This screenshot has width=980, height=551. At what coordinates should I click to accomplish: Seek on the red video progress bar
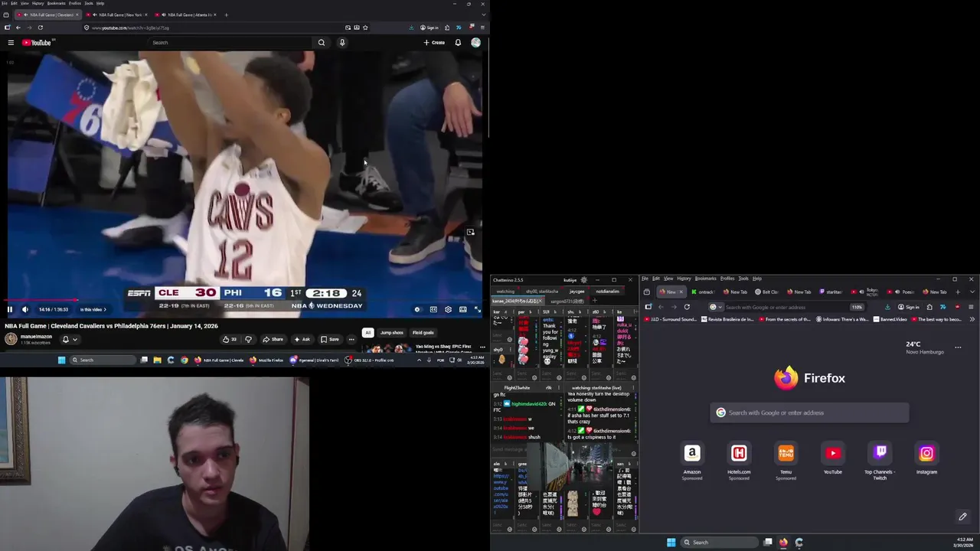click(x=245, y=301)
